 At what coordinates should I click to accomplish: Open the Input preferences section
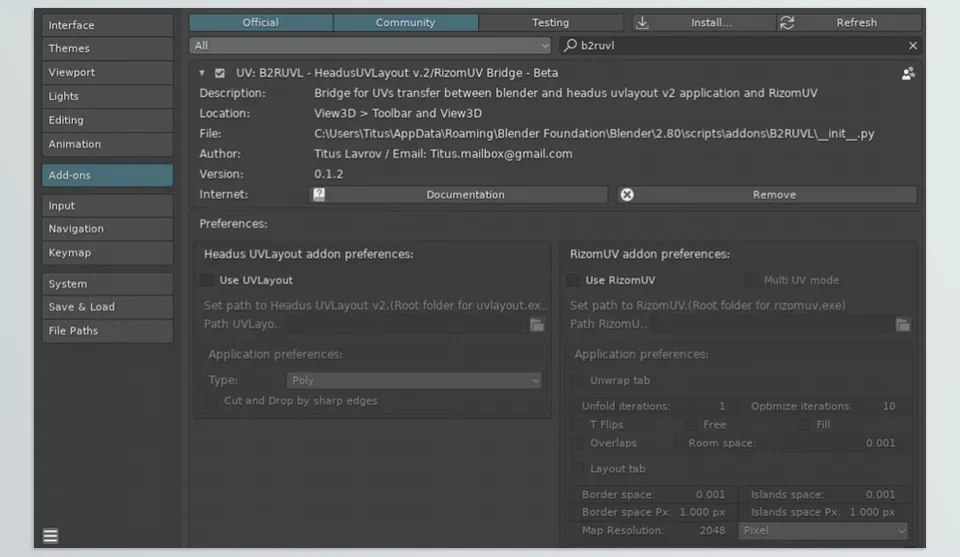(108, 206)
